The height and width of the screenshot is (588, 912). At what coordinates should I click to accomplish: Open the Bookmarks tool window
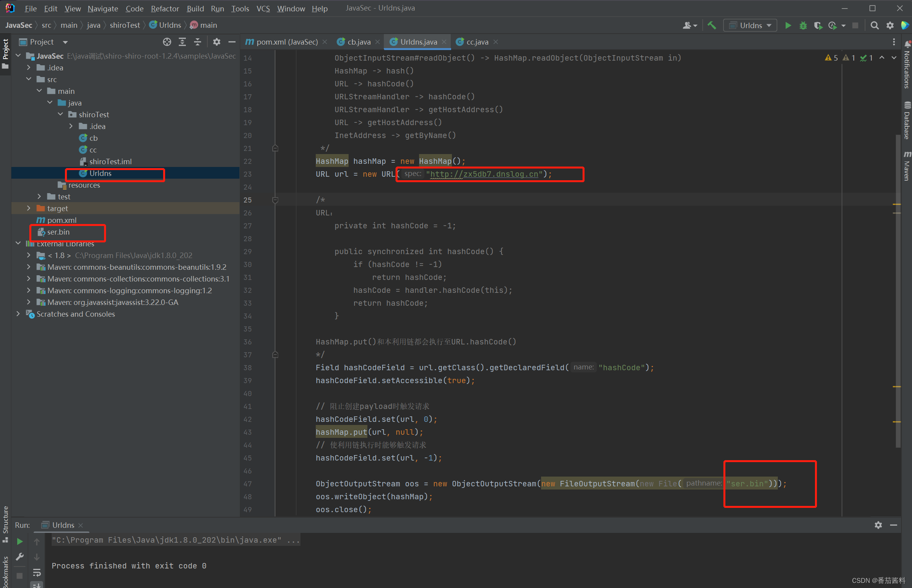[5, 571]
